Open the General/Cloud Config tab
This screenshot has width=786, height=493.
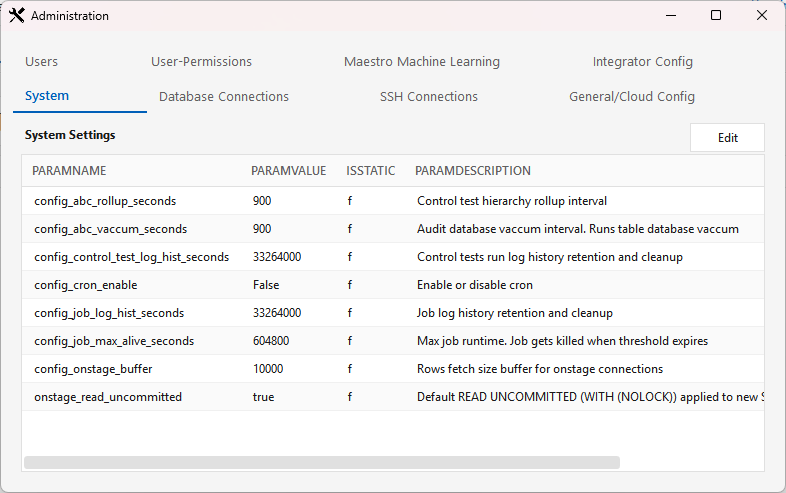pos(632,96)
